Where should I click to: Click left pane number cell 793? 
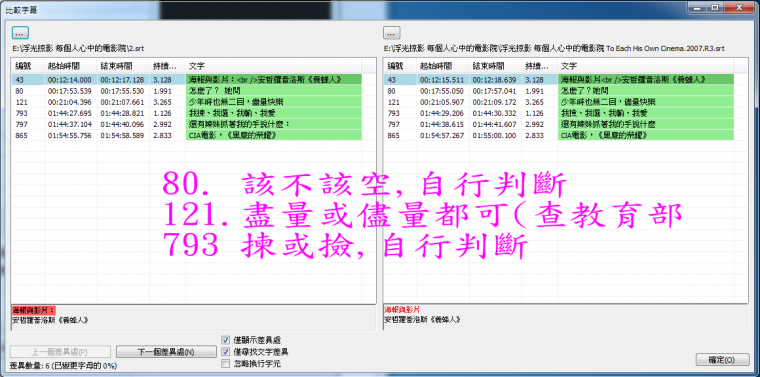21,113
